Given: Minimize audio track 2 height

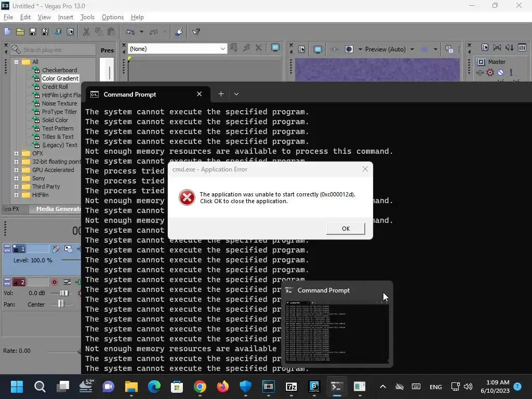Looking at the screenshot, I should click(x=7, y=280).
